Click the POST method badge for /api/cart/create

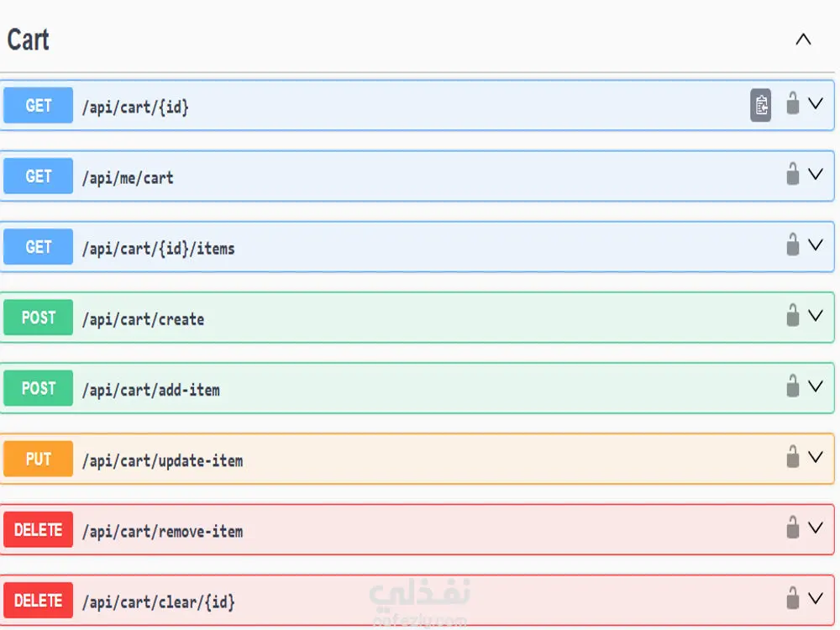pos(39,318)
